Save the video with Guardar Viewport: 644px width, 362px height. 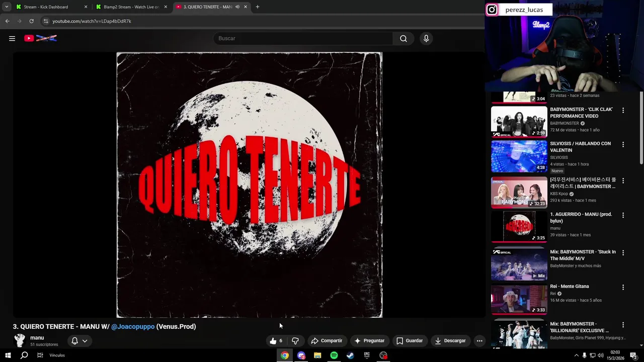pyautogui.click(x=409, y=341)
